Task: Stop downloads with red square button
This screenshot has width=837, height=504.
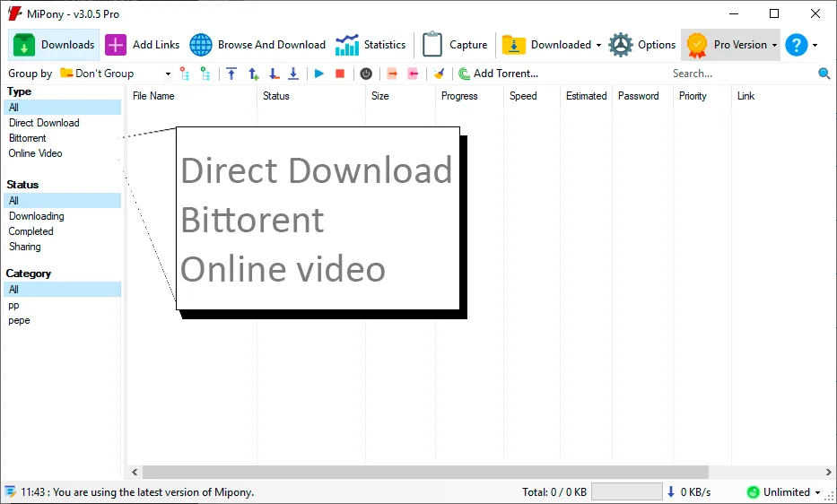Action: point(339,74)
